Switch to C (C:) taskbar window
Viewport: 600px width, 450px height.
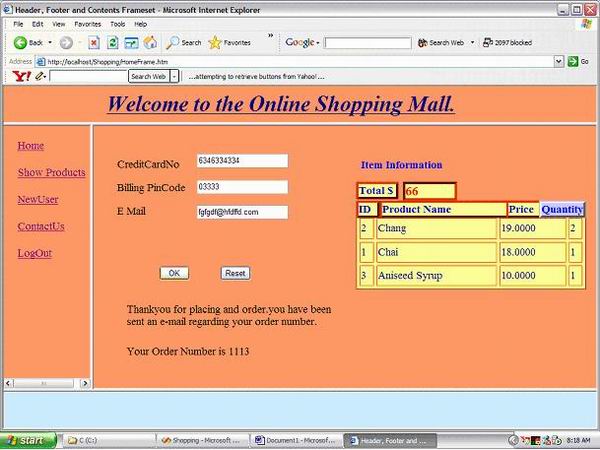(x=109, y=440)
